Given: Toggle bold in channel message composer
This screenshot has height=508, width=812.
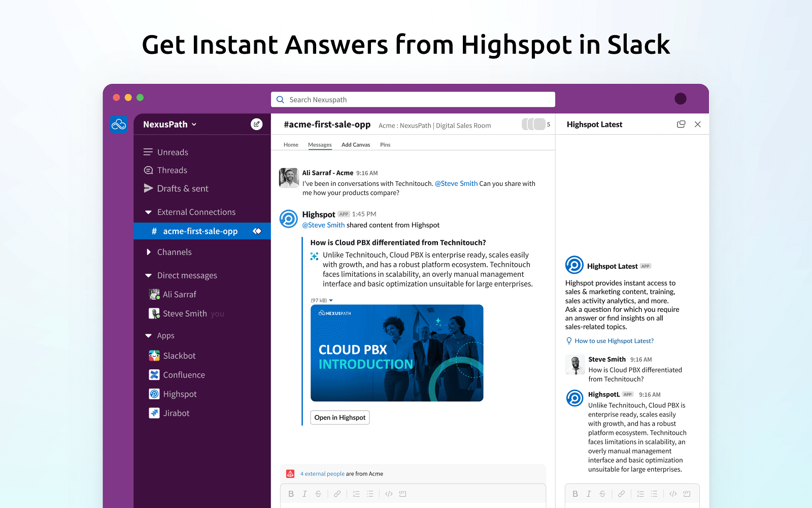Looking at the screenshot, I should click(291, 494).
